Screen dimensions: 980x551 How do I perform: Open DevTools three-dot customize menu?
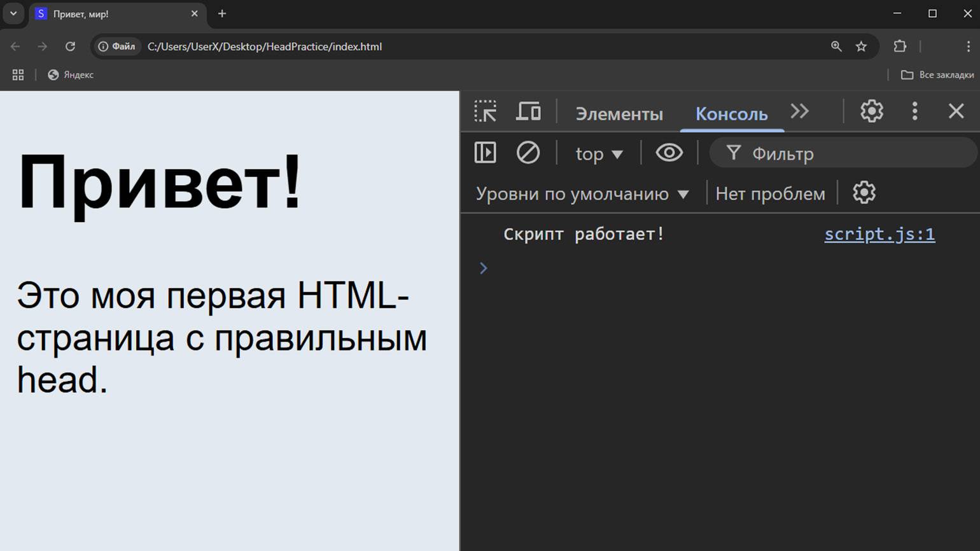[x=915, y=111]
